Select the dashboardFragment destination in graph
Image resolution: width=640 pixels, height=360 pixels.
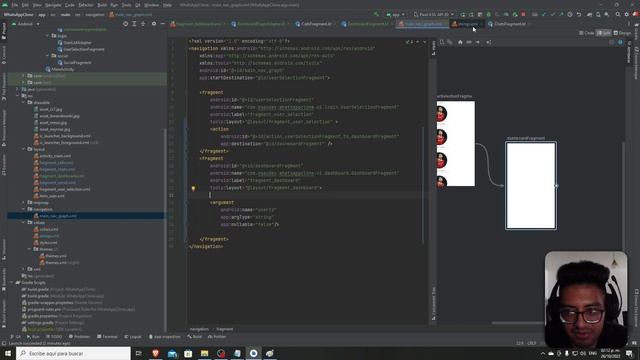pos(531,185)
